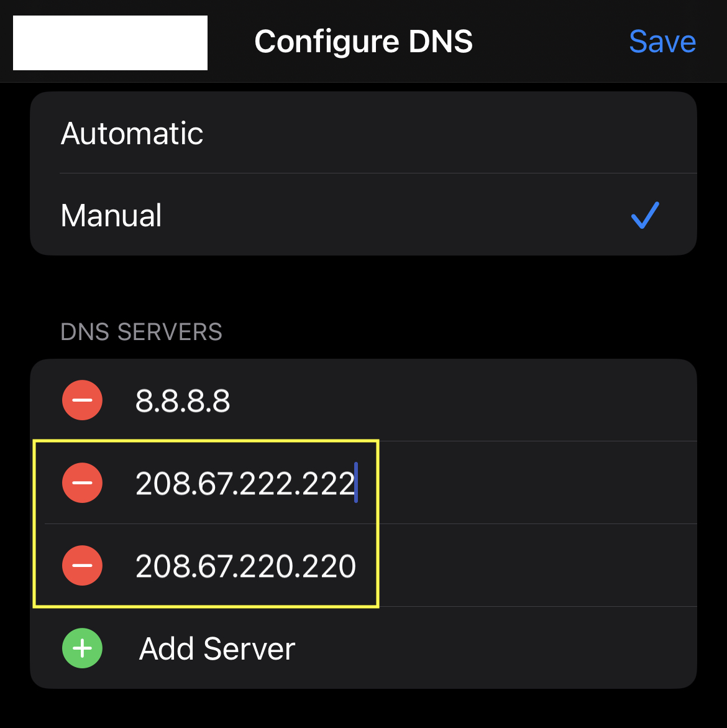Tap the white redacted back area

[110, 43]
